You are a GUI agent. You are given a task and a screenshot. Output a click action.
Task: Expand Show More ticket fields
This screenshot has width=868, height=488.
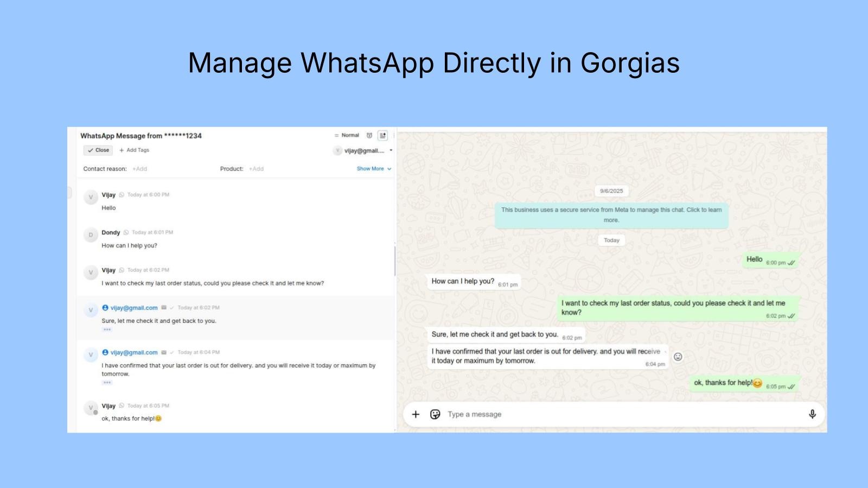374,169
